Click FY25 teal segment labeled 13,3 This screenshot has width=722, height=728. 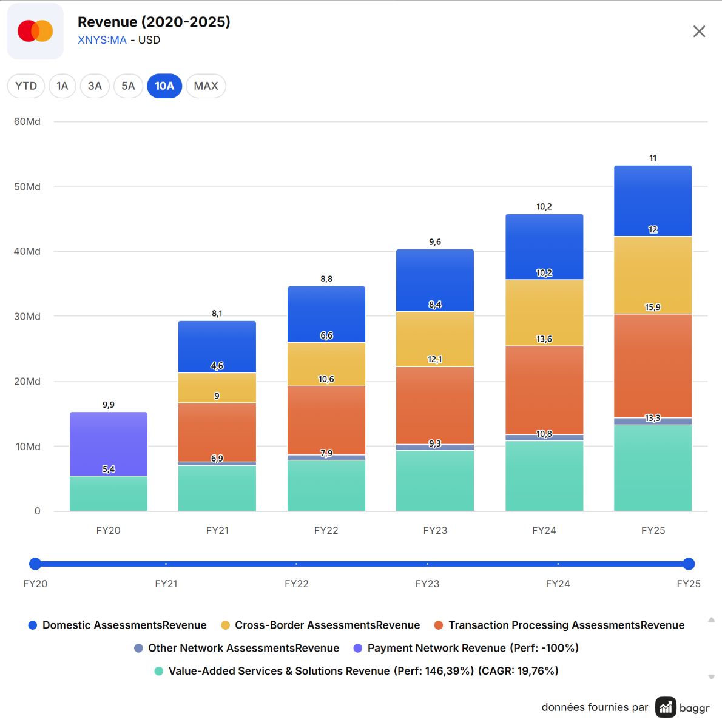point(653,468)
